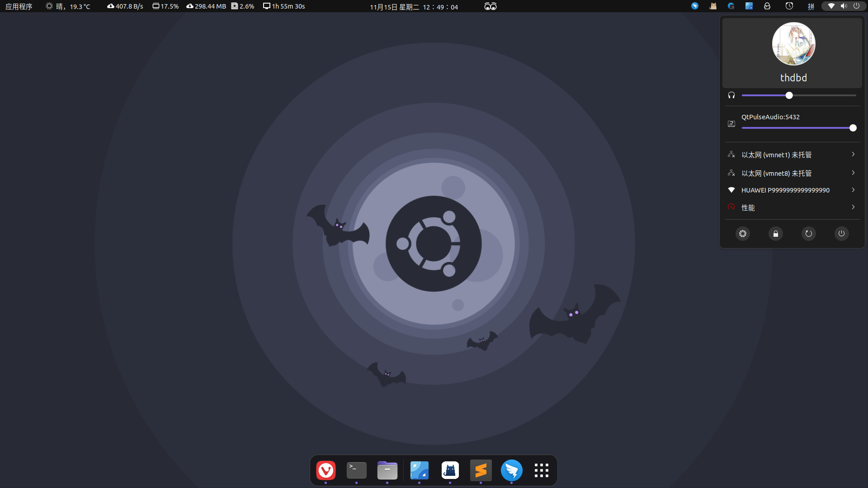The width and height of the screenshot is (868, 488).
Task: Show all applications grid
Action: pos(541,470)
